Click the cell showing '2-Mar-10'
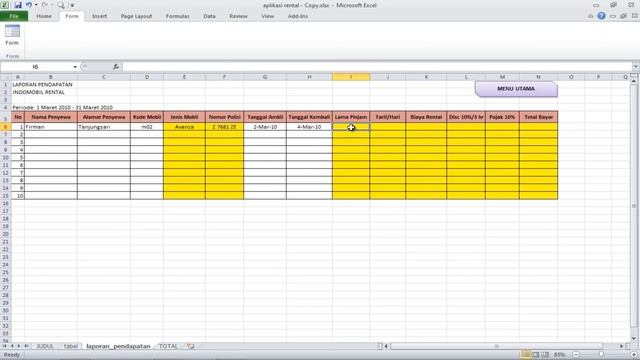Screen dimensions: 640x360 [x=265, y=127]
